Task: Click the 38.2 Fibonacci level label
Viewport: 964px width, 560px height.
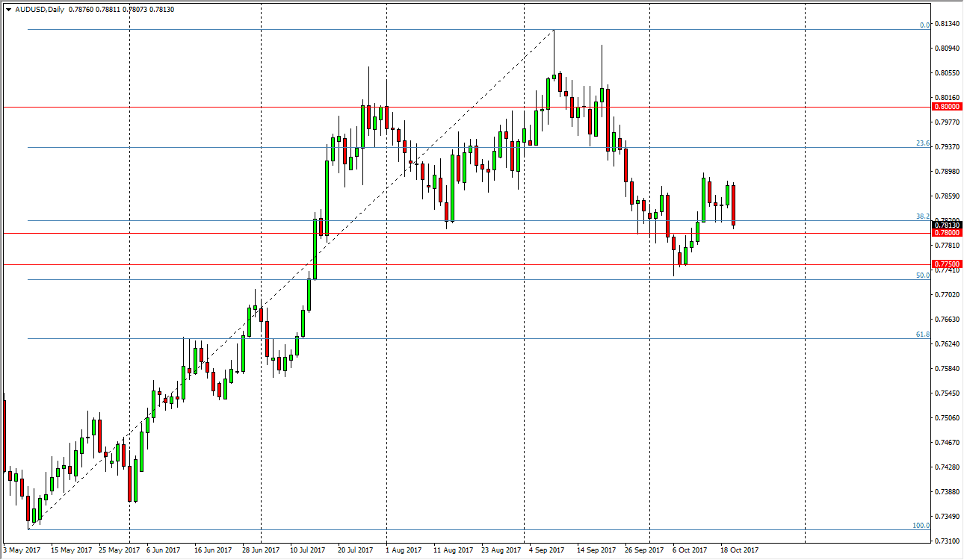Action: (921, 214)
